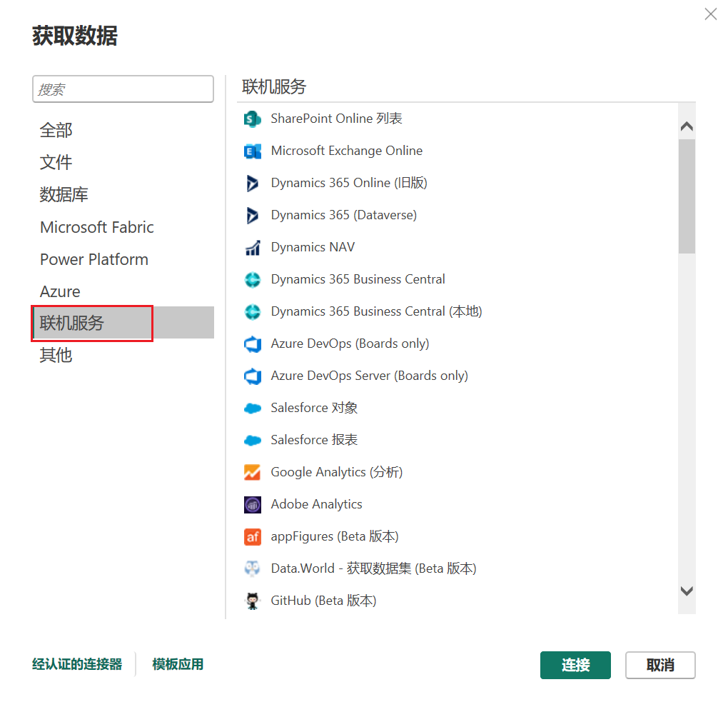Click the 搜索 search box
This screenshot has height=707, width=728.
(x=123, y=89)
